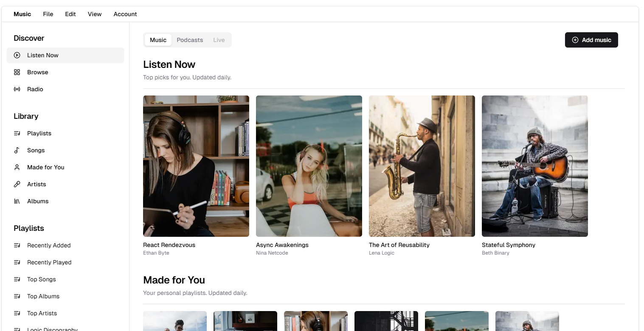This screenshot has width=644, height=331.
Task: Click artist name Nina Netcode
Action: (272, 253)
